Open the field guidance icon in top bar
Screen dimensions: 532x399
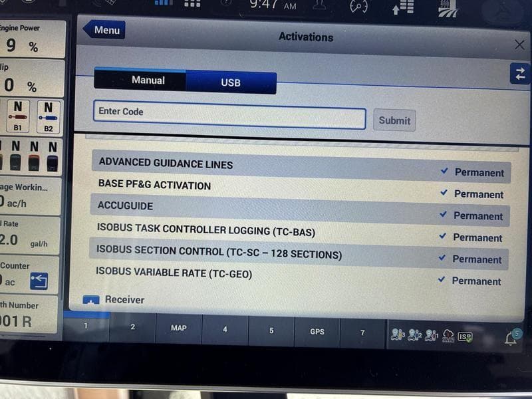click(448, 8)
